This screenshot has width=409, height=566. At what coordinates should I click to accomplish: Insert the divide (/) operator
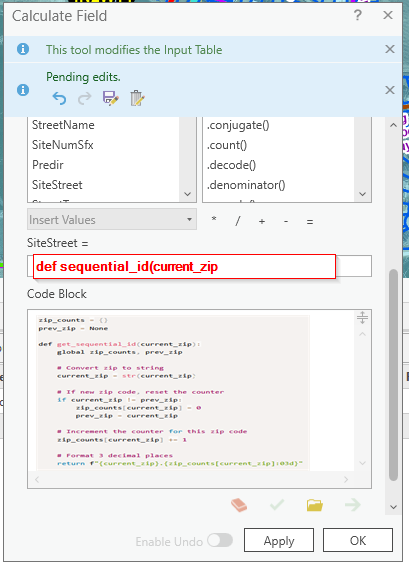click(237, 221)
